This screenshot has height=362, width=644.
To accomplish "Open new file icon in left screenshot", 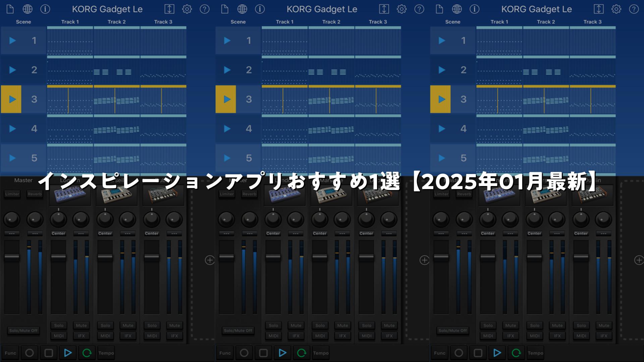I will pos(10,9).
